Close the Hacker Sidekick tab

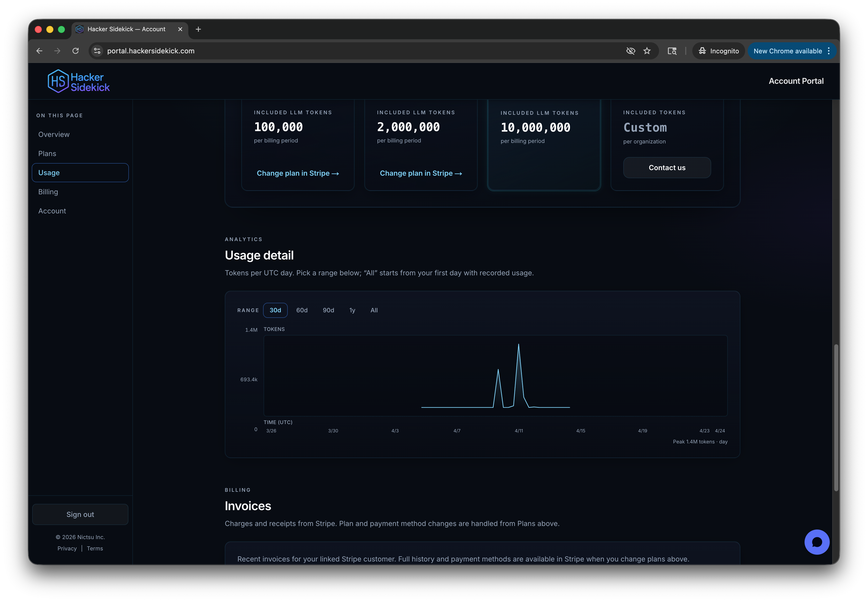click(x=180, y=29)
